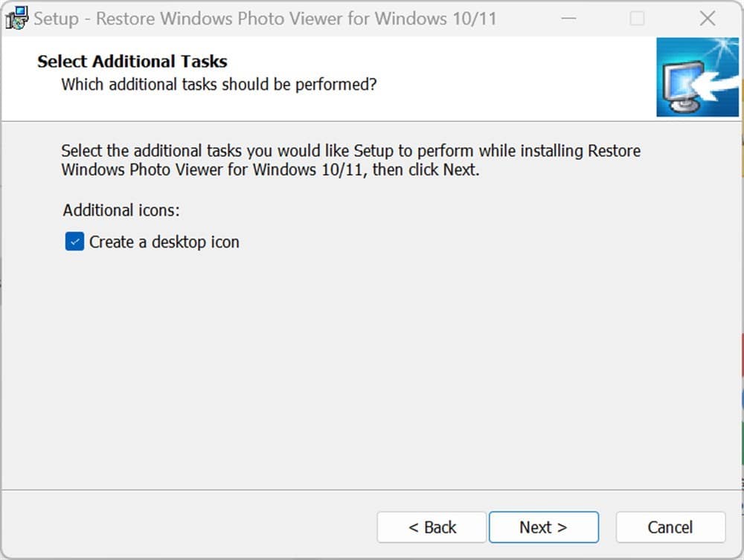Click the Additional icons section label
Screen dimensions: 744x560
coord(121,210)
